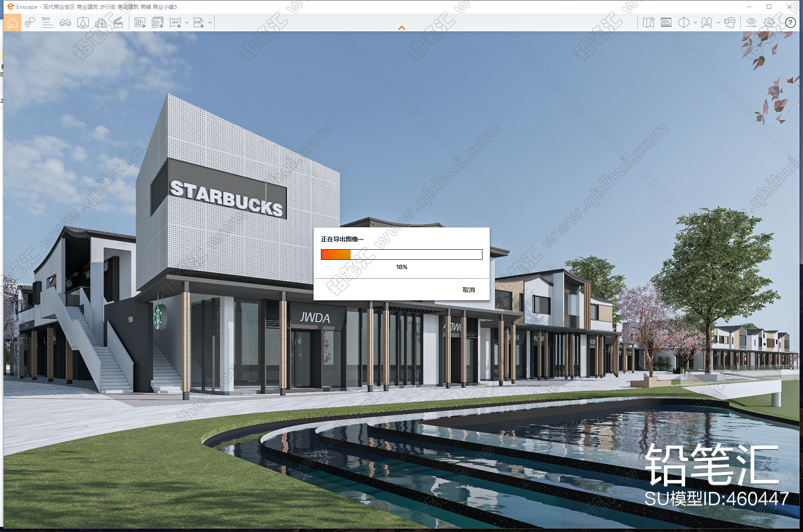
Task: Toggle BIM info mode
Action: 47,22
